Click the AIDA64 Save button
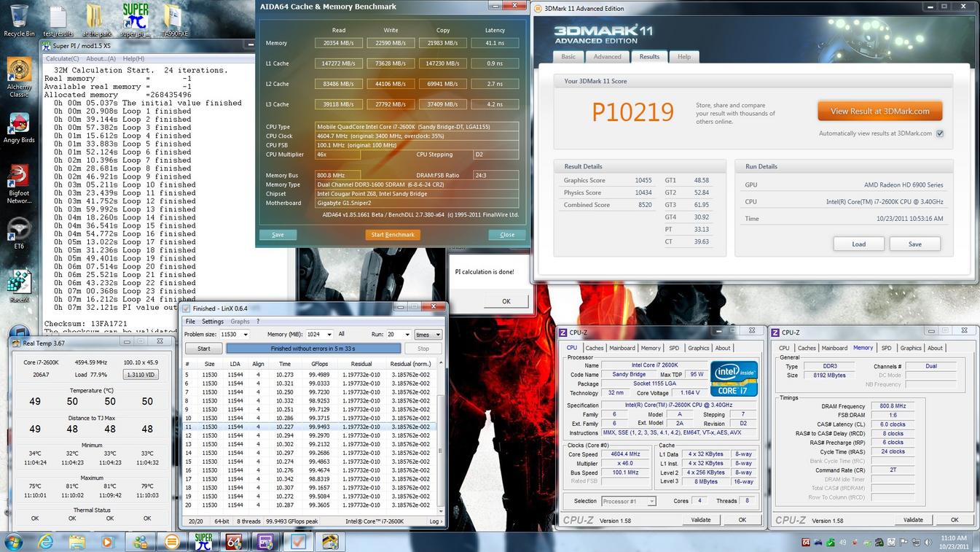Image resolution: width=980 pixels, height=552 pixels. click(278, 235)
